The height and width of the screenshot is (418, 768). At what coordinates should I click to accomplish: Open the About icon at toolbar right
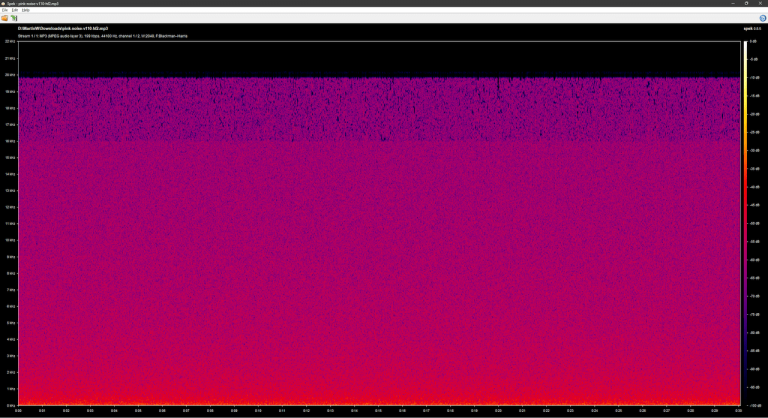[x=763, y=17]
